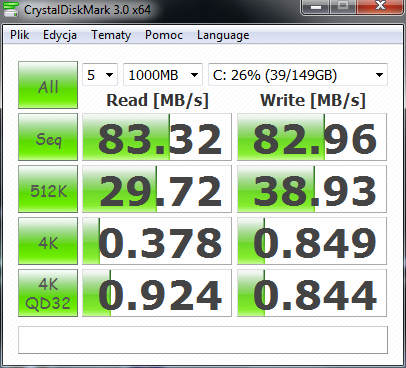Start the 4K QD32 benchmark test
The image size is (406, 368).
click(x=48, y=293)
